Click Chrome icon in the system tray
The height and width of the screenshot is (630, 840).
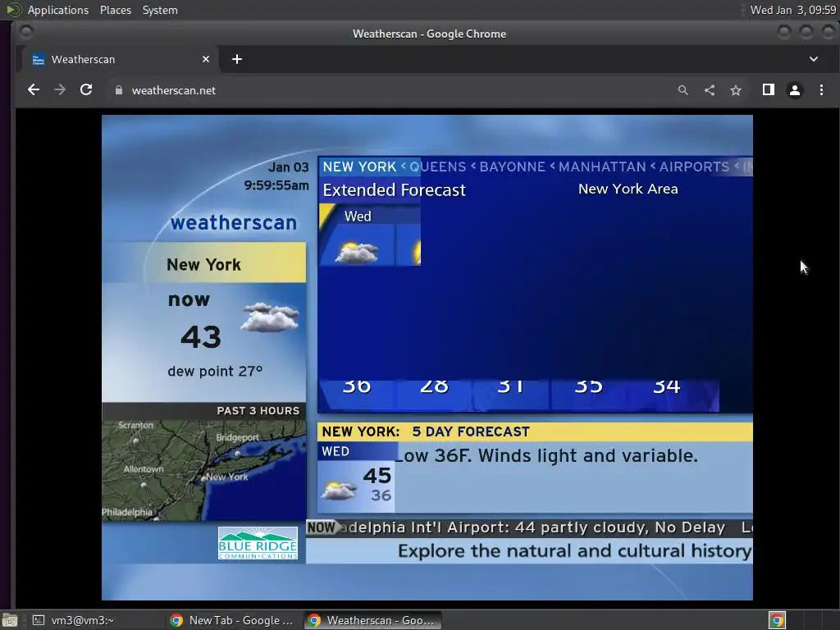tap(777, 620)
